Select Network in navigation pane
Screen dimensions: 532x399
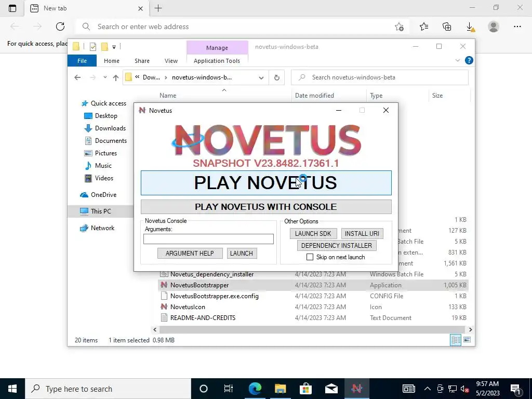point(97,228)
